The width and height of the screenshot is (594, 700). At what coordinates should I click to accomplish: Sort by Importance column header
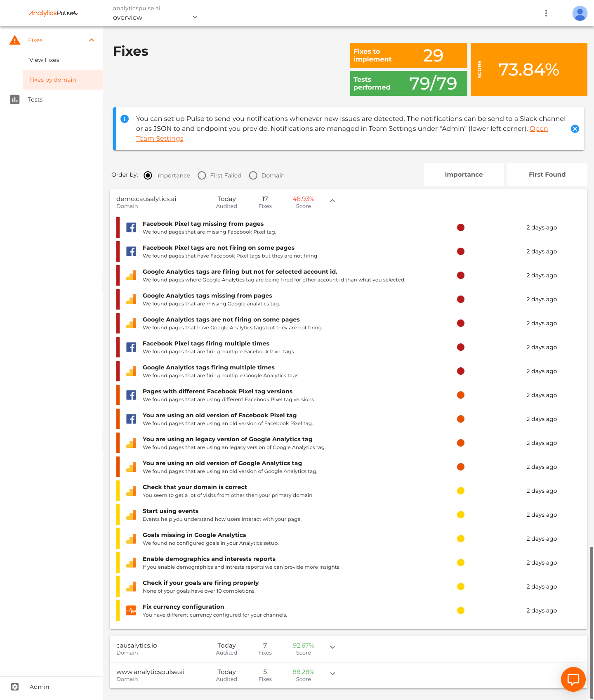coord(464,175)
